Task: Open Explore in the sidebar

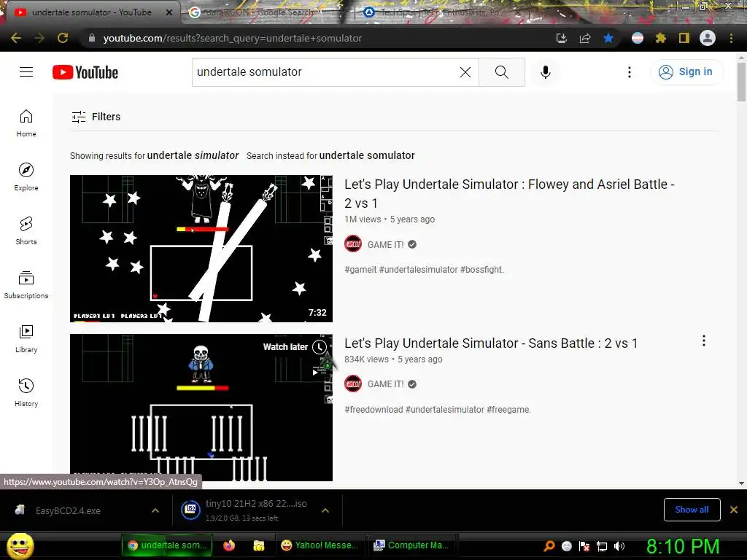Action: coord(26,176)
